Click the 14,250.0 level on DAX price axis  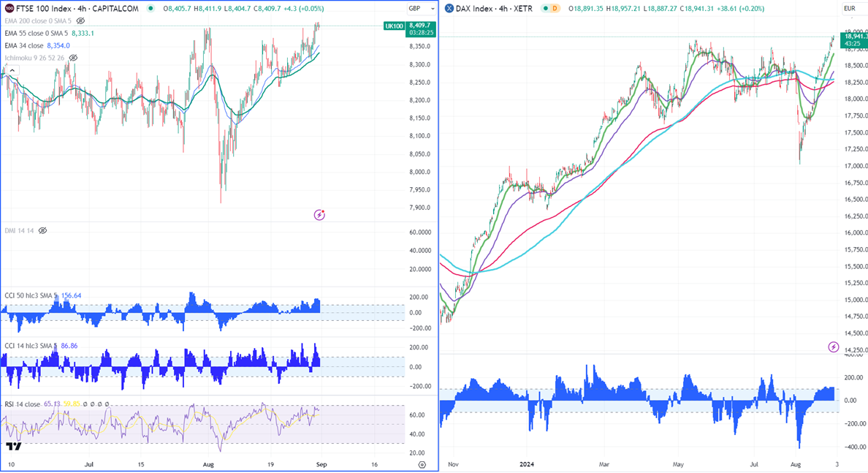(855, 350)
